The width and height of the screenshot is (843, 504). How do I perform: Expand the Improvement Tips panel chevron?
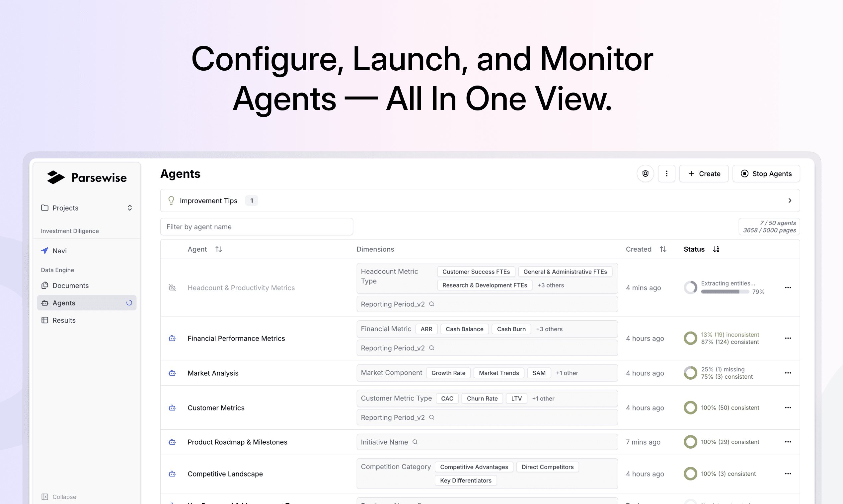790,200
